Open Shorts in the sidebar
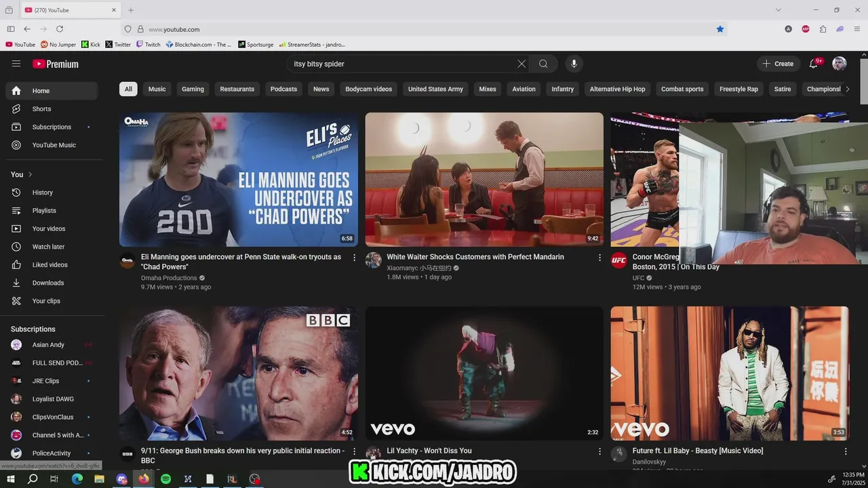 click(52, 108)
